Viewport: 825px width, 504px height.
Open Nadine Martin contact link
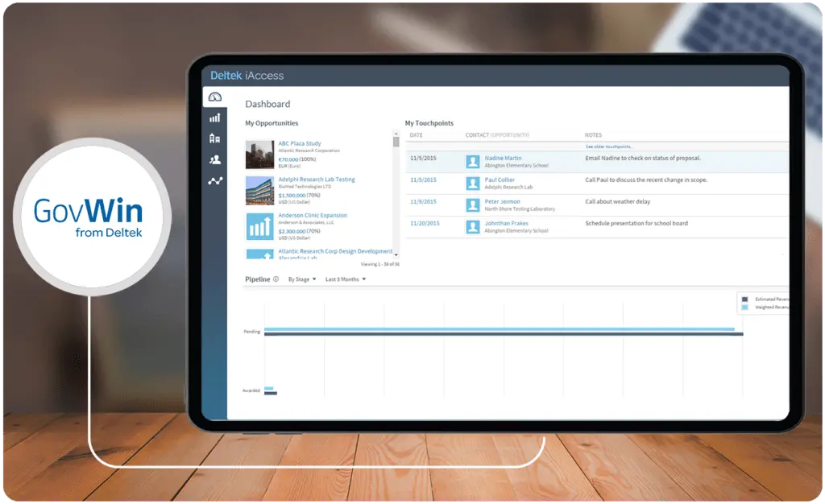tap(503, 158)
